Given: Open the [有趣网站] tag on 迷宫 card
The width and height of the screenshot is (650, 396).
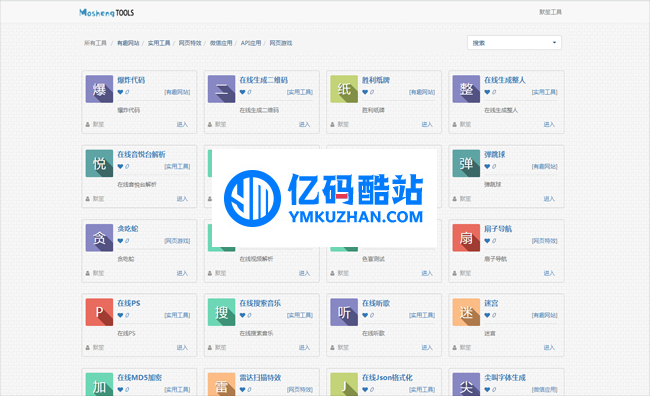Looking at the screenshot, I should 545,316.
